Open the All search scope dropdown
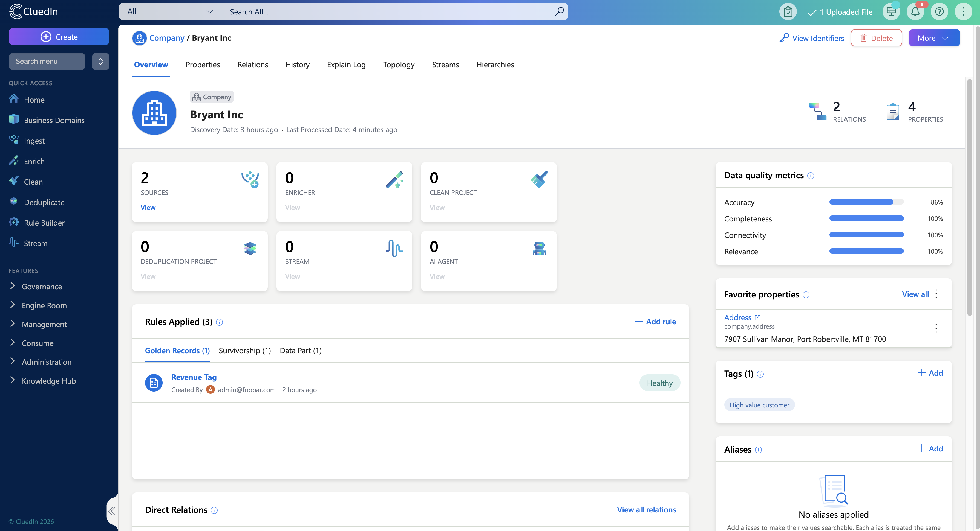 [x=170, y=11]
